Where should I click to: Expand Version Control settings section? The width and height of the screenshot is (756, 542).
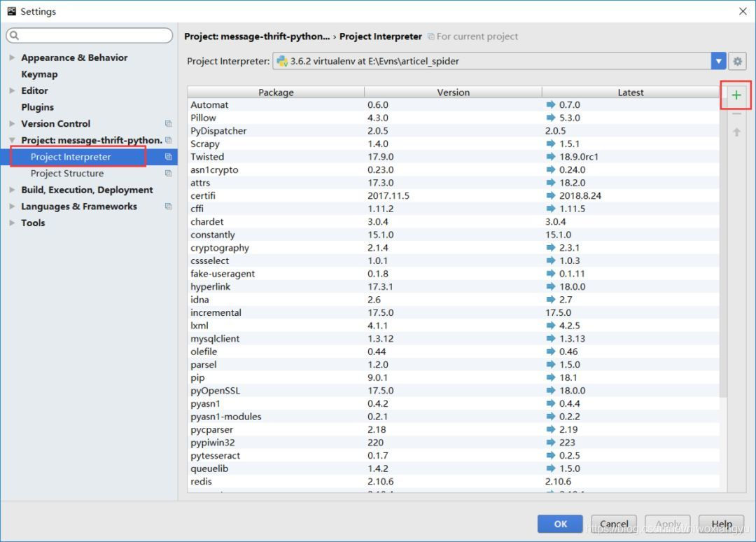(x=12, y=123)
